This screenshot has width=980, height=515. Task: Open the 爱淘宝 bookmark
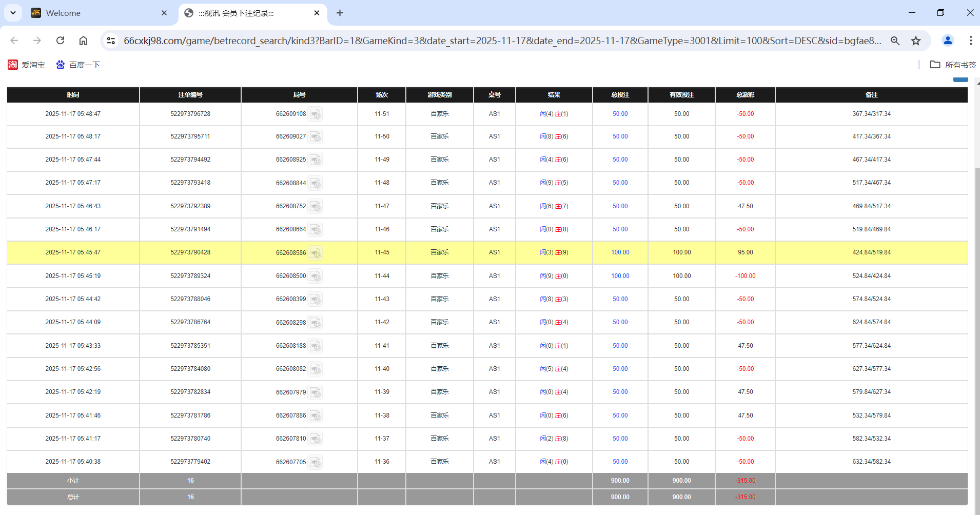[x=27, y=65]
